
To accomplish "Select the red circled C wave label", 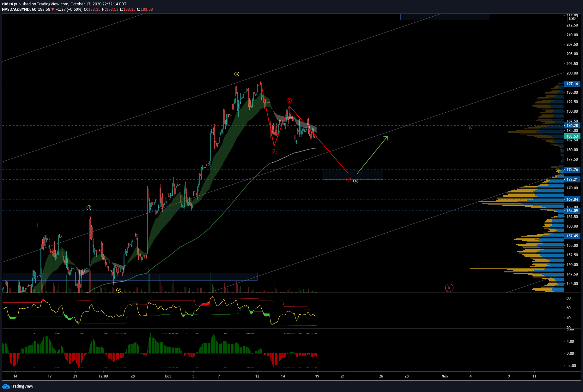I will tap(348, 179).
